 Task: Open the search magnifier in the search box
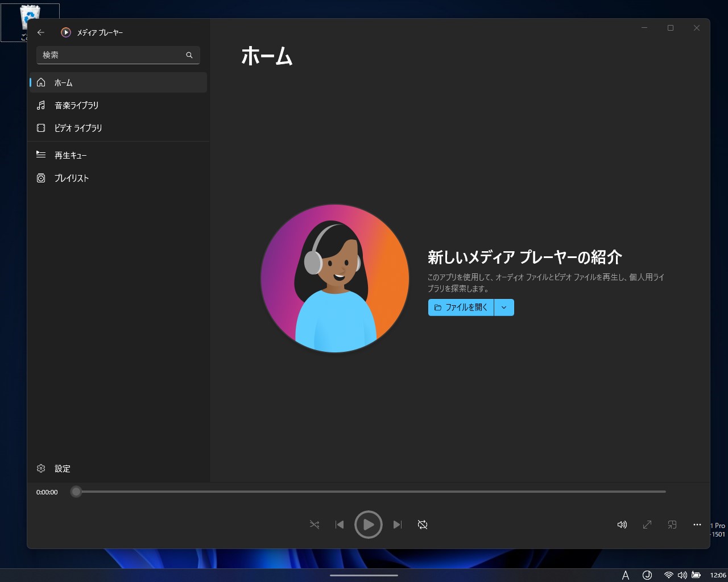(x=189, y=55)
